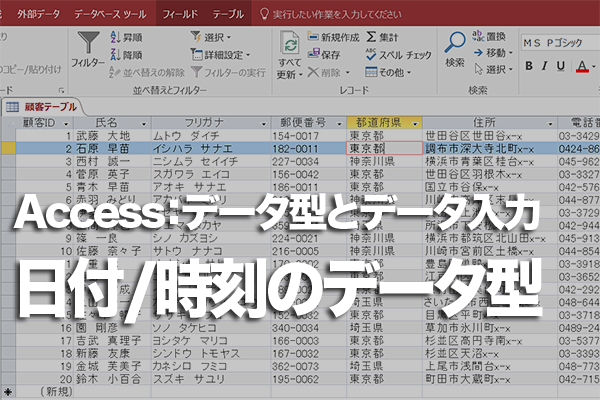Apply italic I formatting
Screen dimensions: 600x400
[545, 66]
